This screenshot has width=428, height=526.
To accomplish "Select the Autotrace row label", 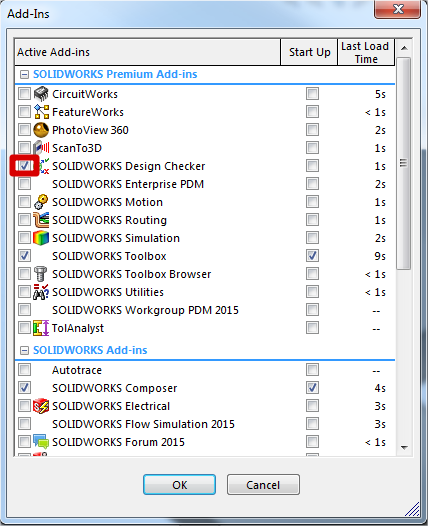I will tap(77, 370).
